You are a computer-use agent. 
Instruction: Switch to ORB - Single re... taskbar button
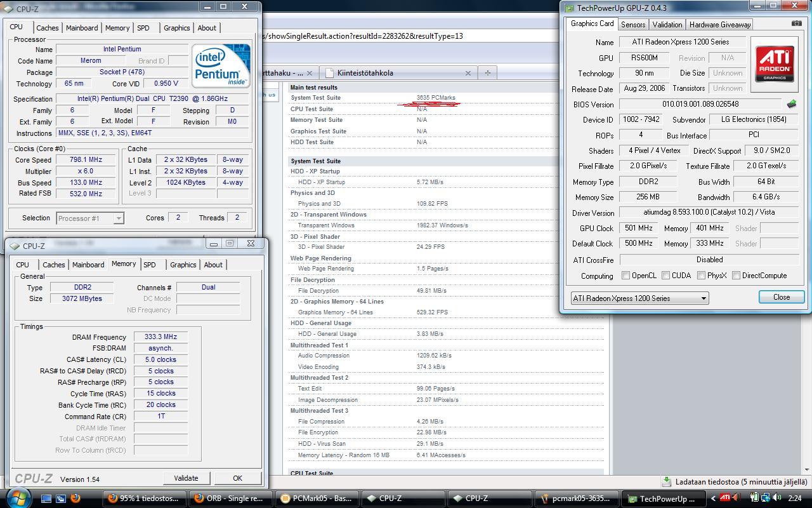[231, 498]
